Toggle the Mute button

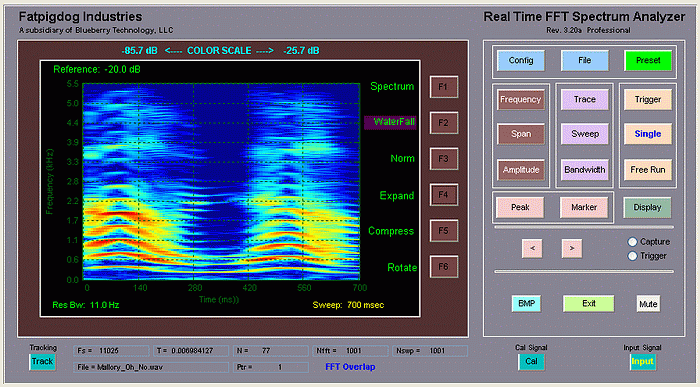(x=648, y=304)
